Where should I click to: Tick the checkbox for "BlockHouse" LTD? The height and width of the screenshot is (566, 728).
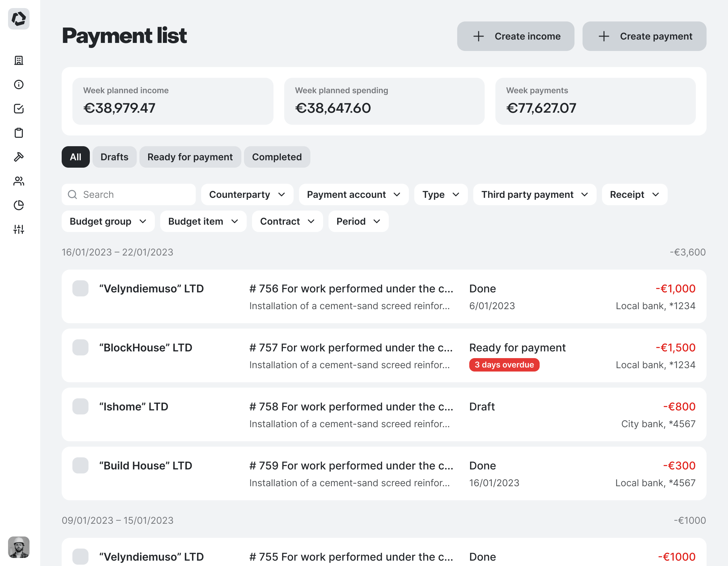point(80,347)
